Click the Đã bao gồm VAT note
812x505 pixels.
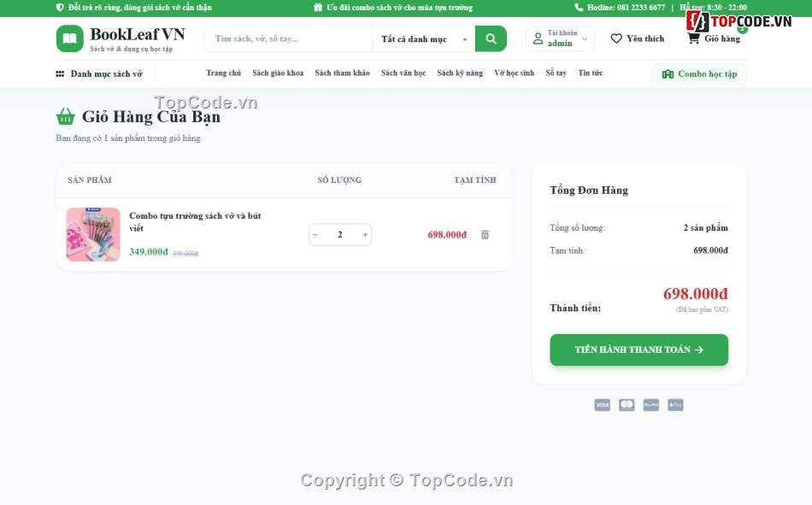(x=703, y=309)
